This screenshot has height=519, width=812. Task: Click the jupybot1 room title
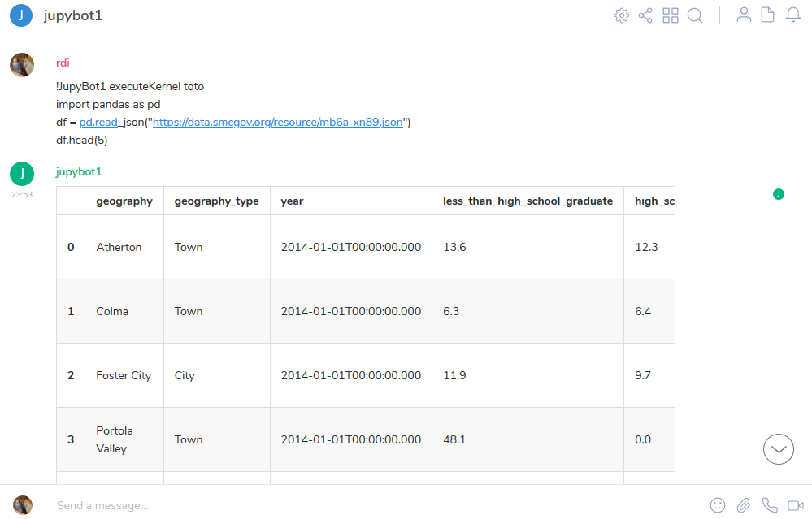pos(73,15)
